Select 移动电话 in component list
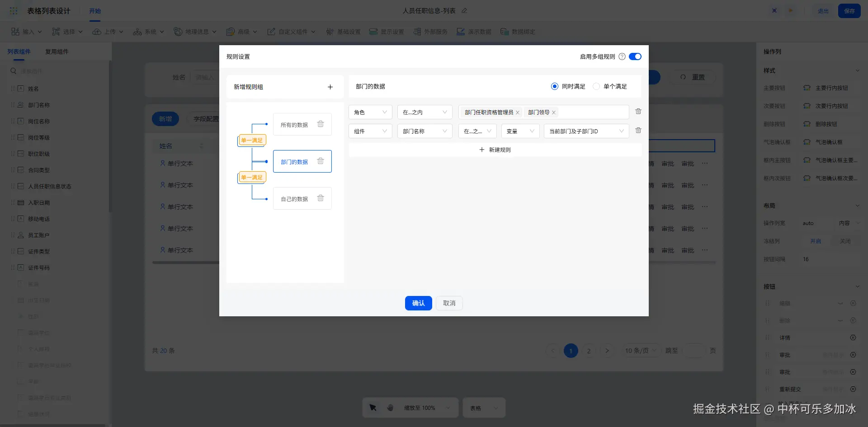The height and width of the screenshot is (427, 868). 39,219
